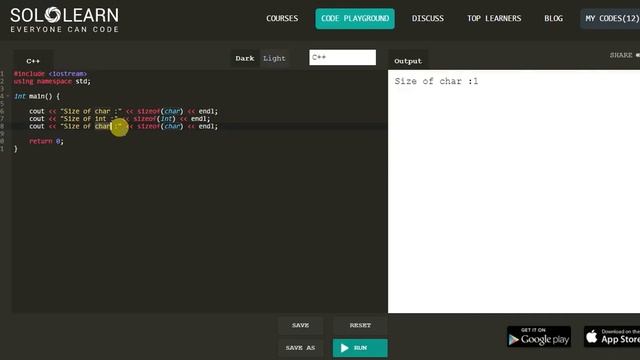Click the 'Size of char :1' output text
The height and width of the screenshot is (360, 640).
[436, 81]
